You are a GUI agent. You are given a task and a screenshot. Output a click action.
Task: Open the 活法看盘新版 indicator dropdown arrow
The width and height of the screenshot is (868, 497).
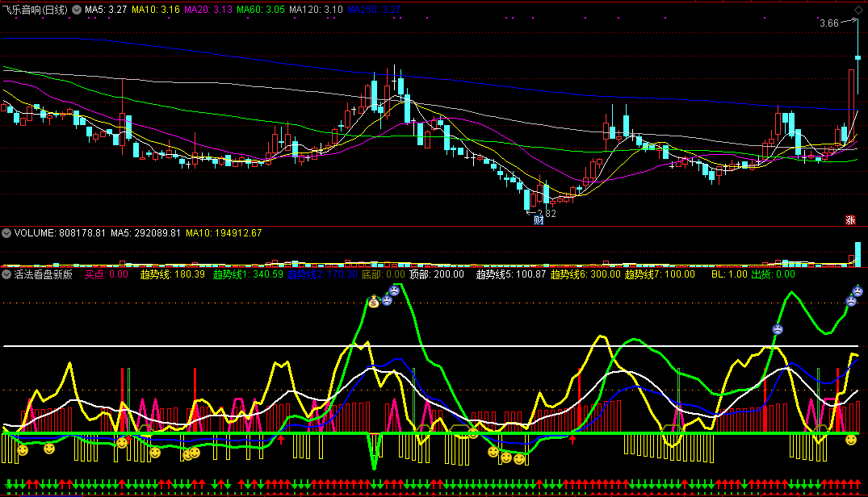coord(6,274)
